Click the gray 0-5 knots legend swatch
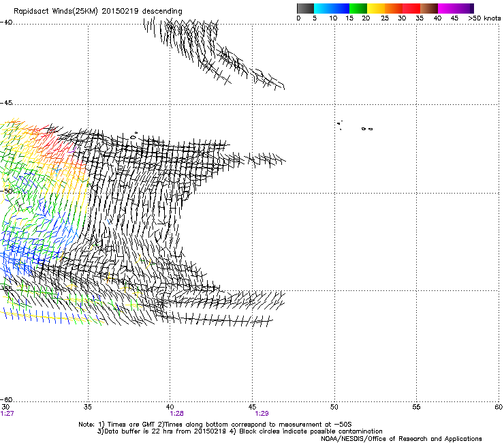Viewport: 504px width, 443px height. (x=305, y=8)
